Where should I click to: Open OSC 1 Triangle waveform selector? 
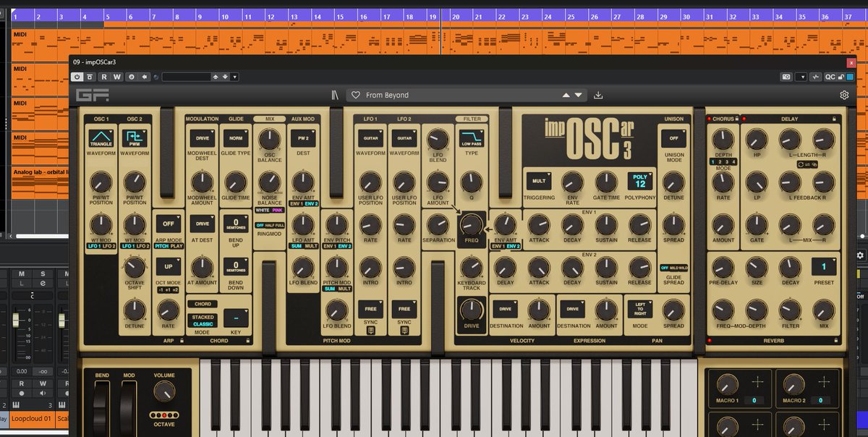click(x=101, y=137)
